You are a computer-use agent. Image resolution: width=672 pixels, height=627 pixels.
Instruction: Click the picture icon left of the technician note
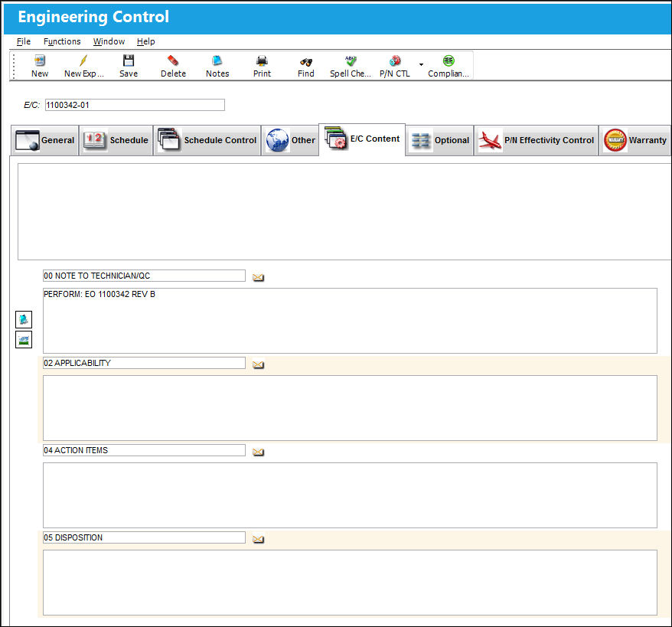[x=24, y=340]
